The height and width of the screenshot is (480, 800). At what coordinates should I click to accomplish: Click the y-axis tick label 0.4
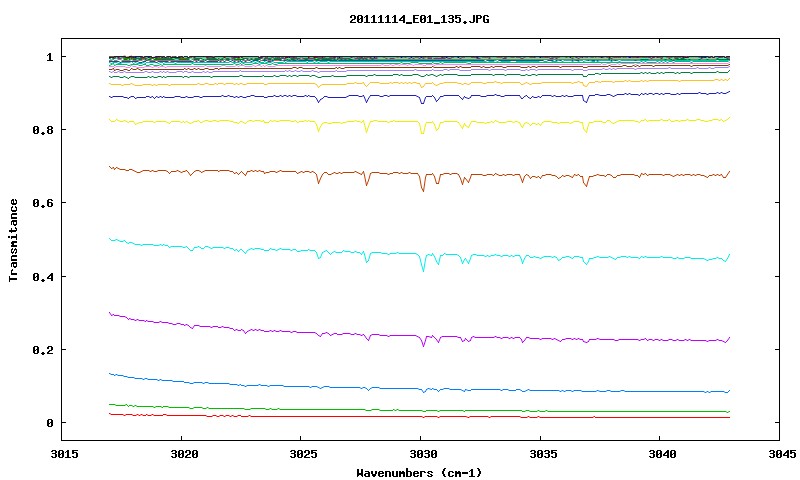(x=43, y=276)
